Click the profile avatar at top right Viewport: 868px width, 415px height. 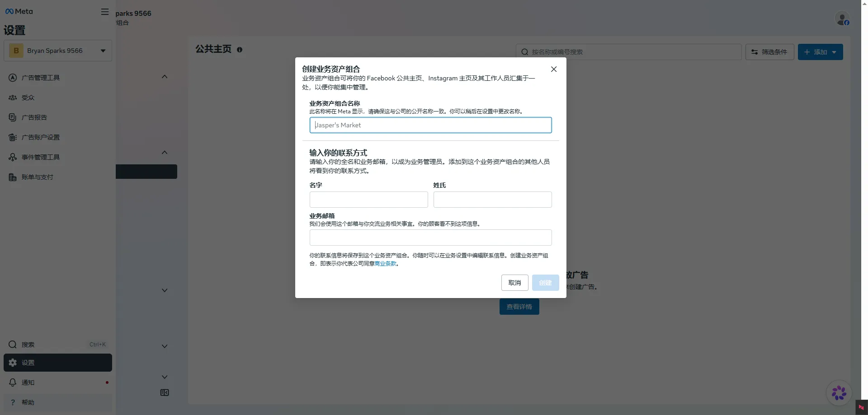(x=842, y=19)
